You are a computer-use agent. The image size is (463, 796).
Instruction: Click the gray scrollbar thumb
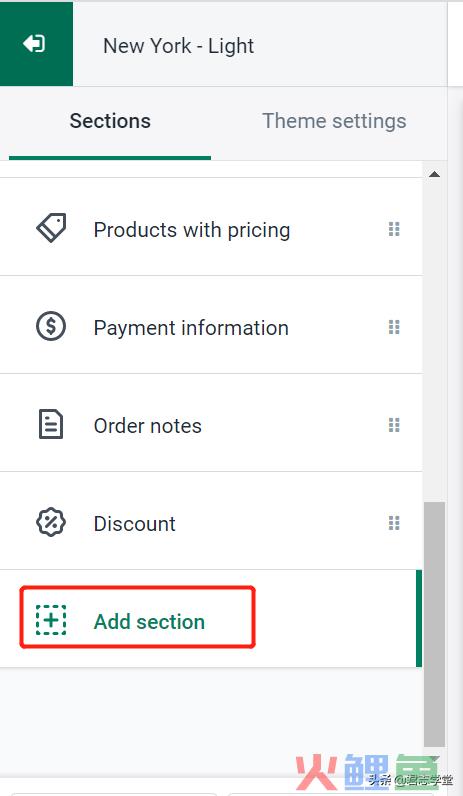pos(434,624)
